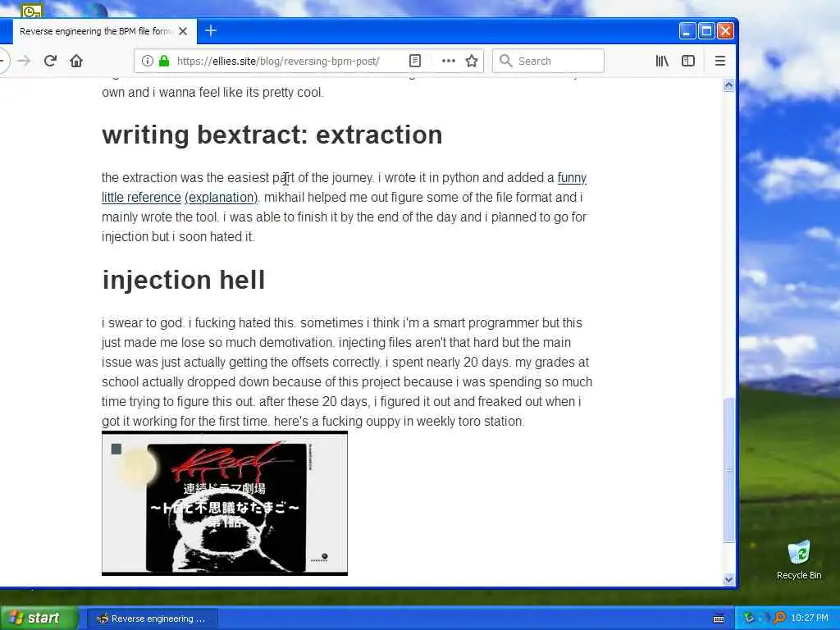This screenshot has height=630, width=840.
Task: Focus the Search input field
Action: 548,61
